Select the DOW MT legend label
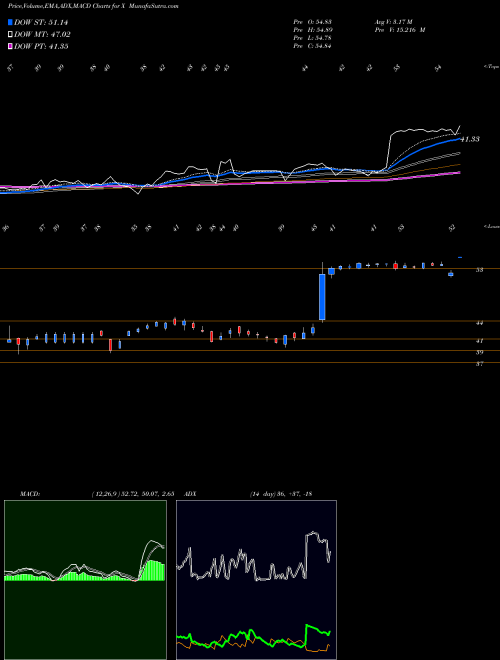Viewport: 500px width, 660px height. click(43, 35)
